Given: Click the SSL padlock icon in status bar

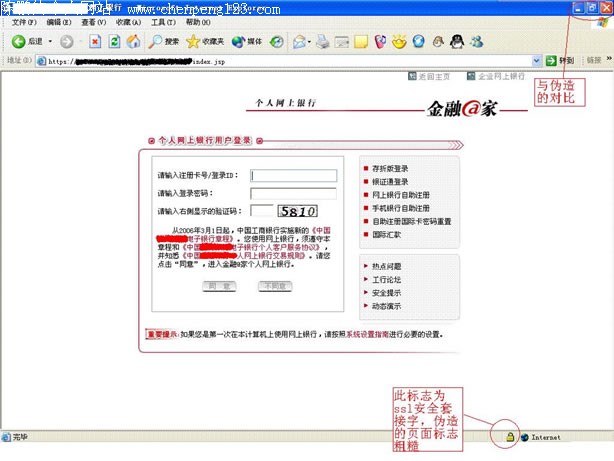Looking at the screenshot, I should tap(510, 437).
